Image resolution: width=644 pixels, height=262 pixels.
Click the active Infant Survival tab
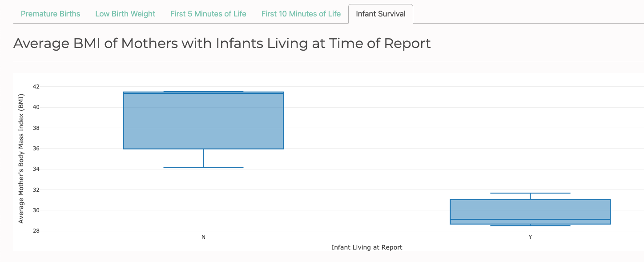pyautogui.click(x=381, y=14)
